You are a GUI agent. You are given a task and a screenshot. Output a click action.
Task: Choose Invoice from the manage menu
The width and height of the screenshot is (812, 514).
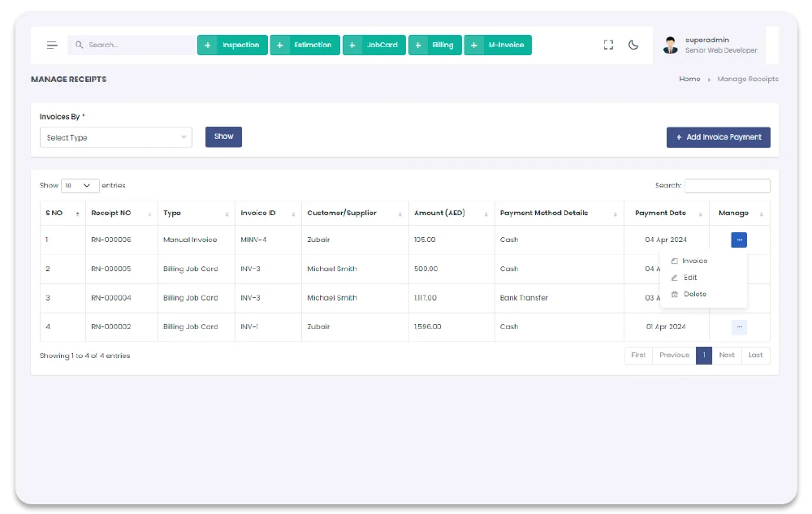coord(694,261)
